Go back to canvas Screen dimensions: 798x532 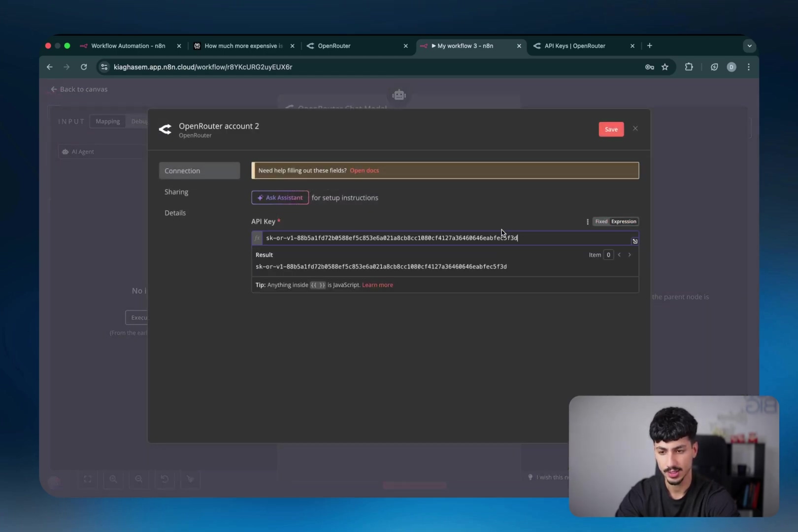[x=79, y=89]
